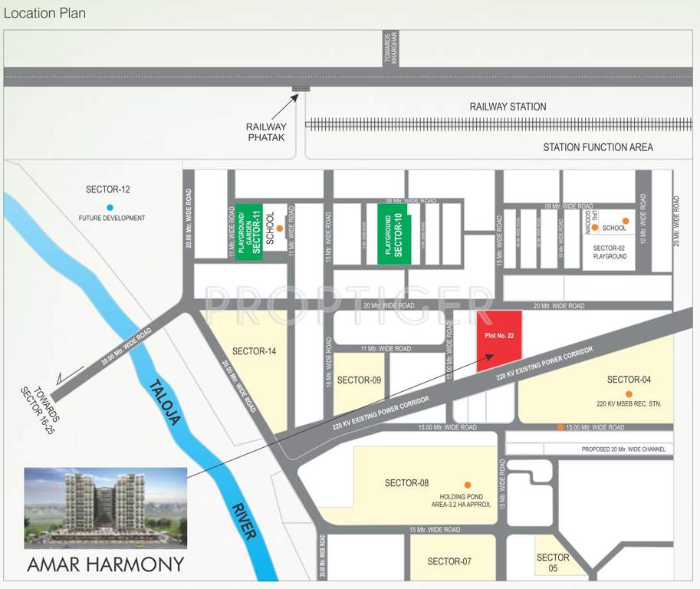This screenshot has height=589, width=700.
Task: Click the blue Future Development dot near Sector-12
Action: tap(109, 206)
